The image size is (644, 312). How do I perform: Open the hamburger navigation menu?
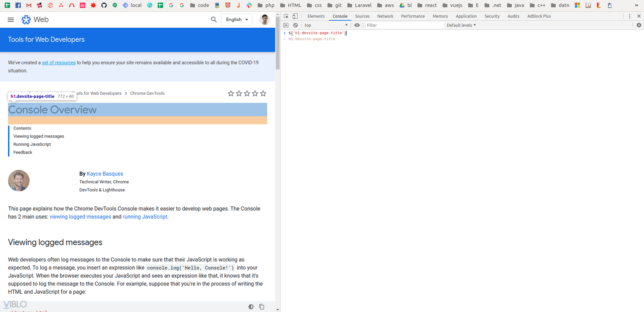pyautogui.click(x=11, y=19)
